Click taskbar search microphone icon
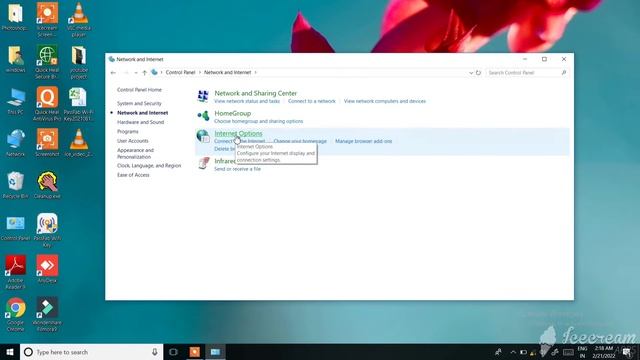This screenshot has height=360, width=640. 155,352
